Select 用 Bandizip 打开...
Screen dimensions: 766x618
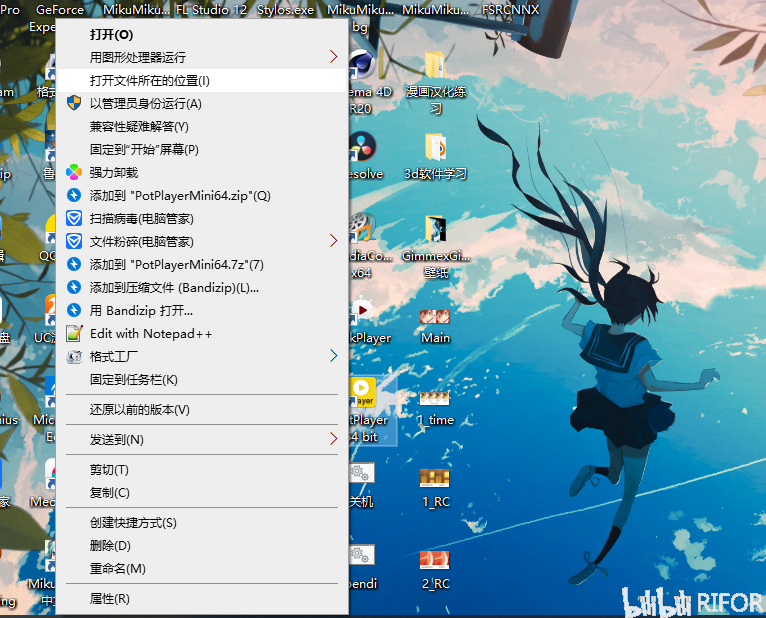[201, 310]
